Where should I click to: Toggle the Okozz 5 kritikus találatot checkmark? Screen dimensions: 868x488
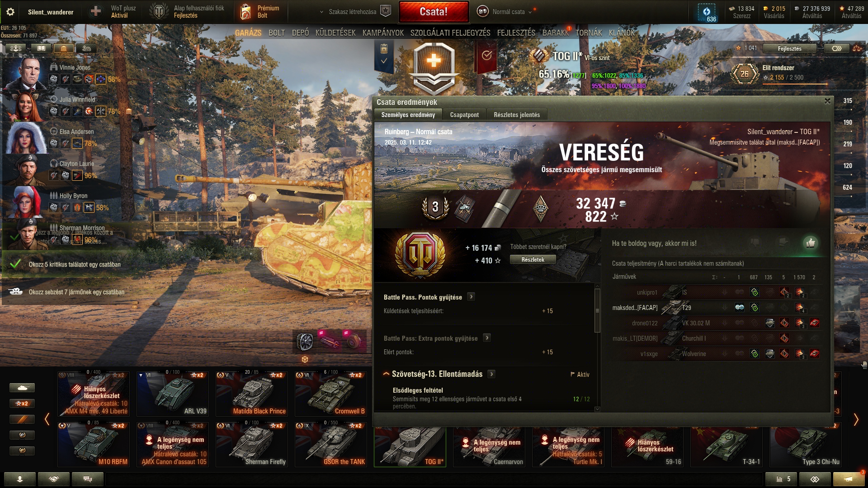(15, 264)
